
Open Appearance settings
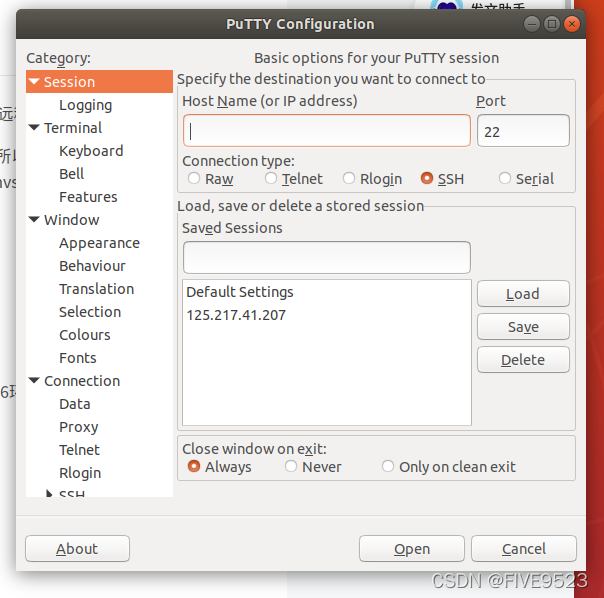[x=99, y=243]
